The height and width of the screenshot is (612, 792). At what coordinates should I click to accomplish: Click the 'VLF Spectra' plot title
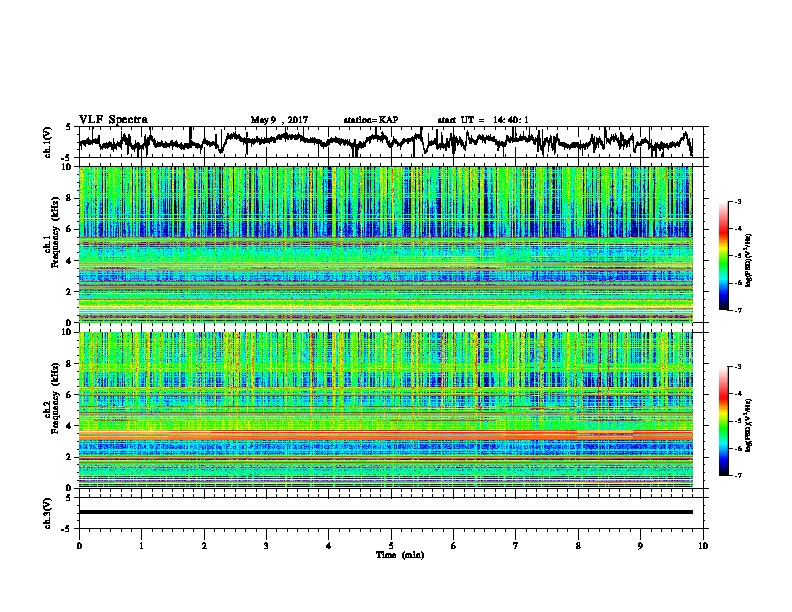[x=113, y=120]
